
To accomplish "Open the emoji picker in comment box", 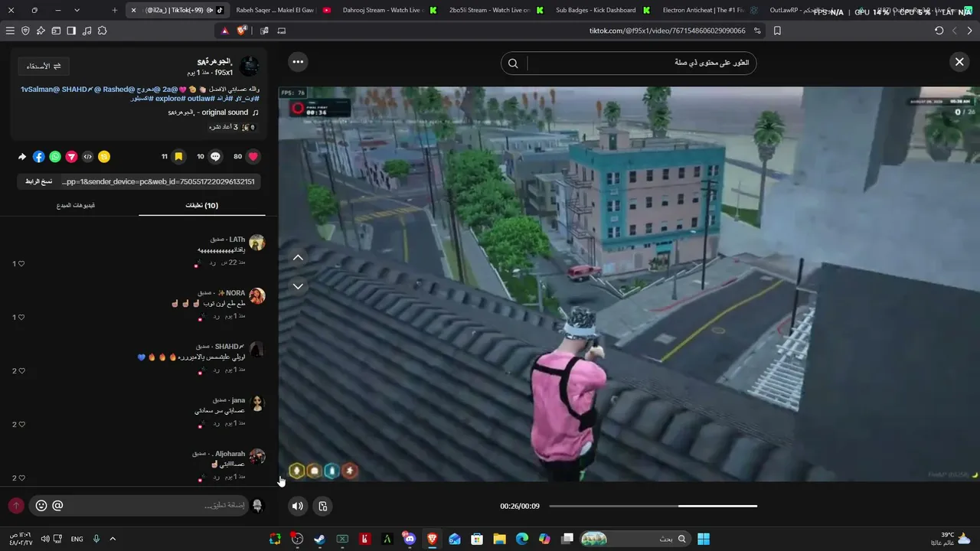I will tap(41, 505).
